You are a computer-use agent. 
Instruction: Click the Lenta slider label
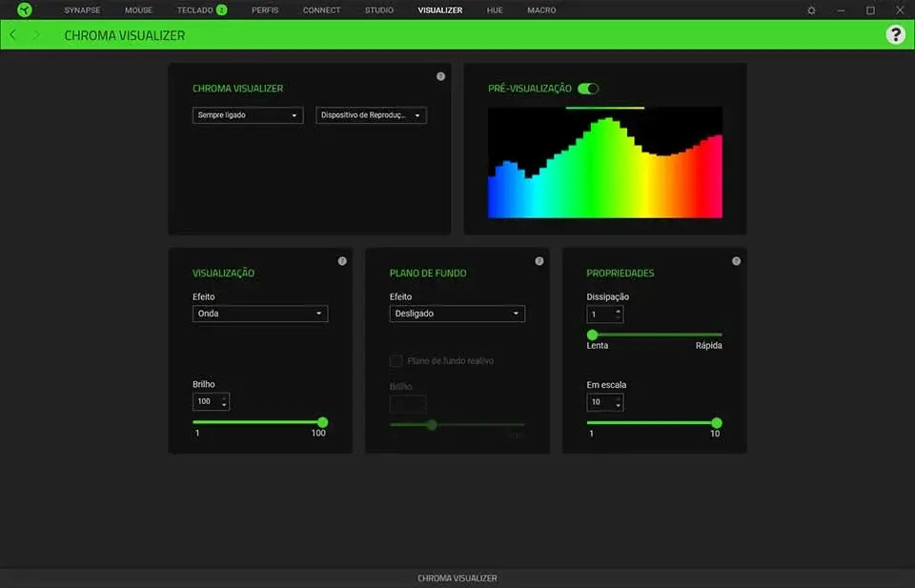click(597, 345)
